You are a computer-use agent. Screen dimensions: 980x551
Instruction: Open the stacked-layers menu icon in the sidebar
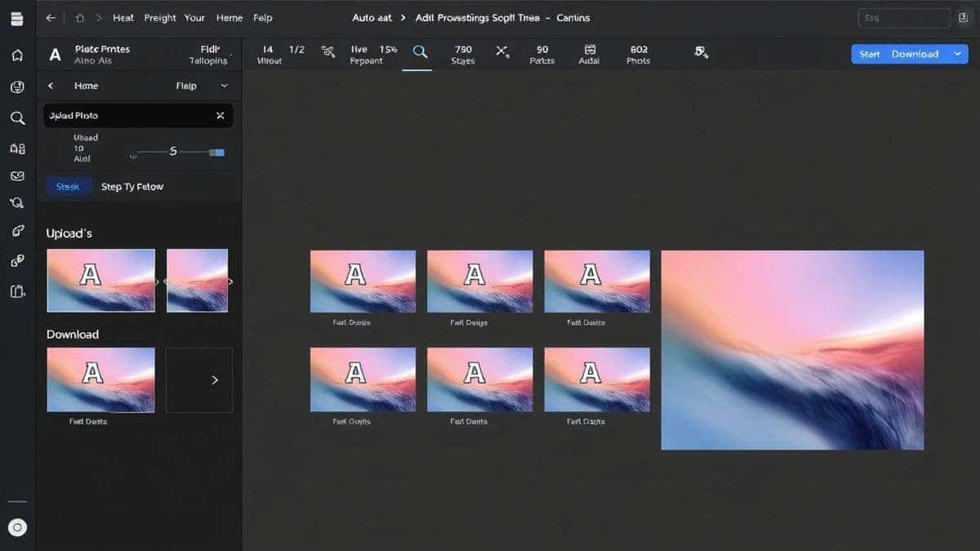click(17, 19)
